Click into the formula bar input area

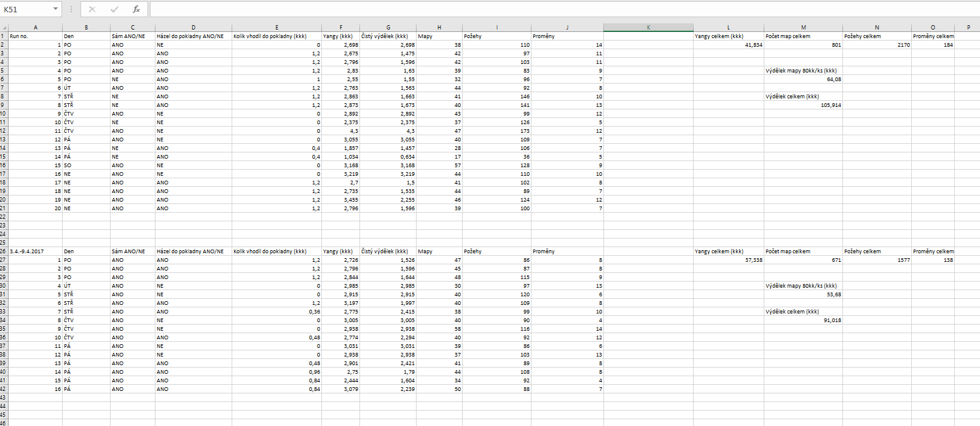[553, 9]
